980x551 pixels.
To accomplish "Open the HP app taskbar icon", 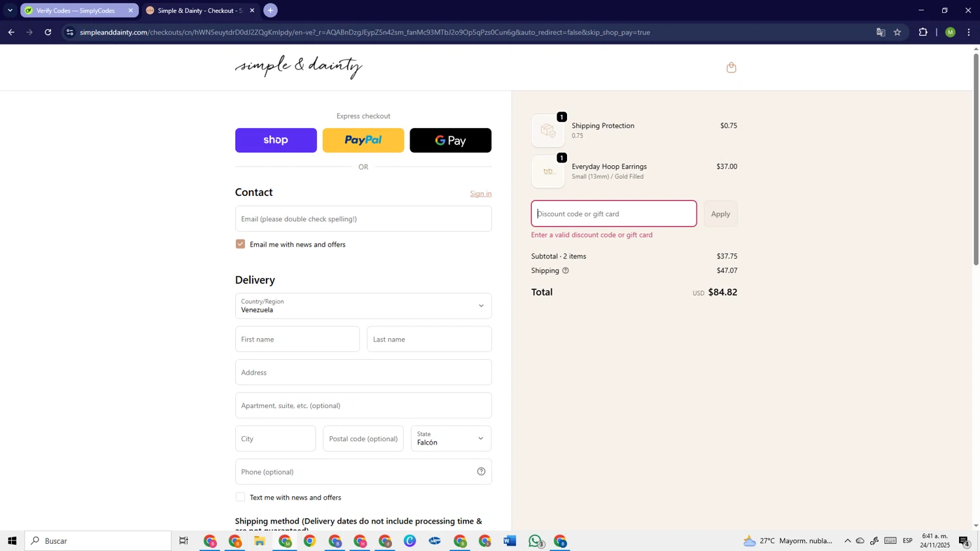I will pos(435,541).
